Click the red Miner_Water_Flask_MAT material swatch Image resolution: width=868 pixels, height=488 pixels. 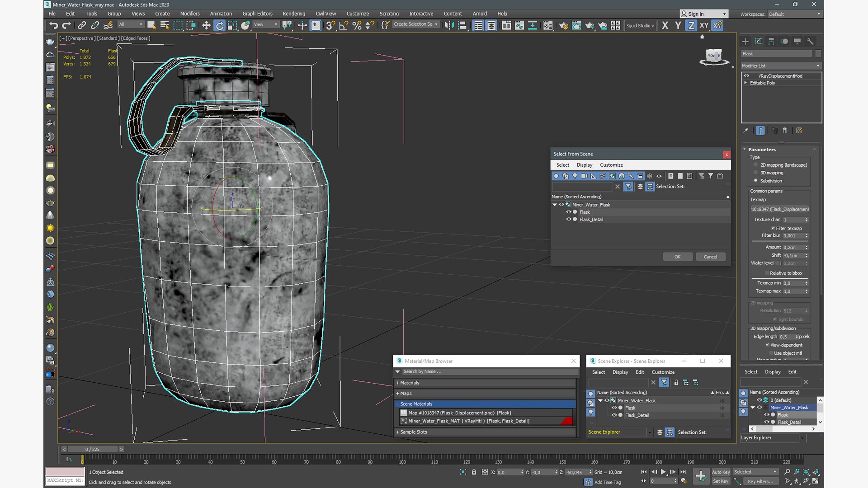tap(566, 421)
